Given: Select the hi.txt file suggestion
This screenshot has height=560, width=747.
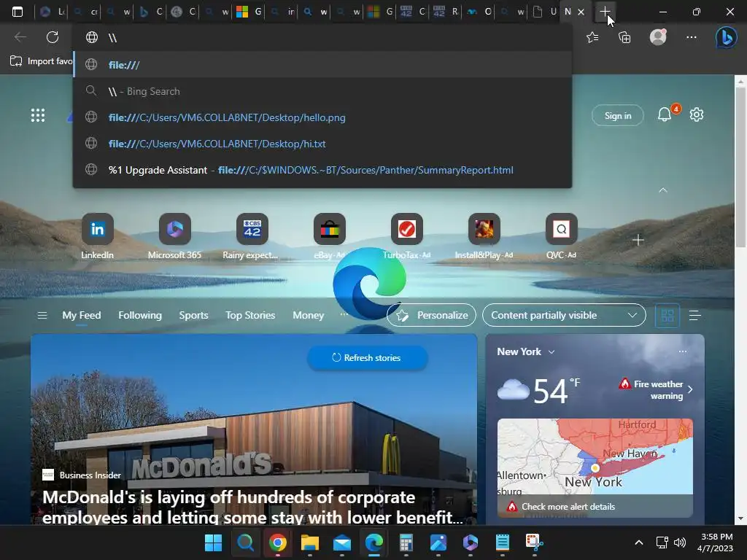Looking at the screenshot, I should pyautogui.click(x=322, y=144).
